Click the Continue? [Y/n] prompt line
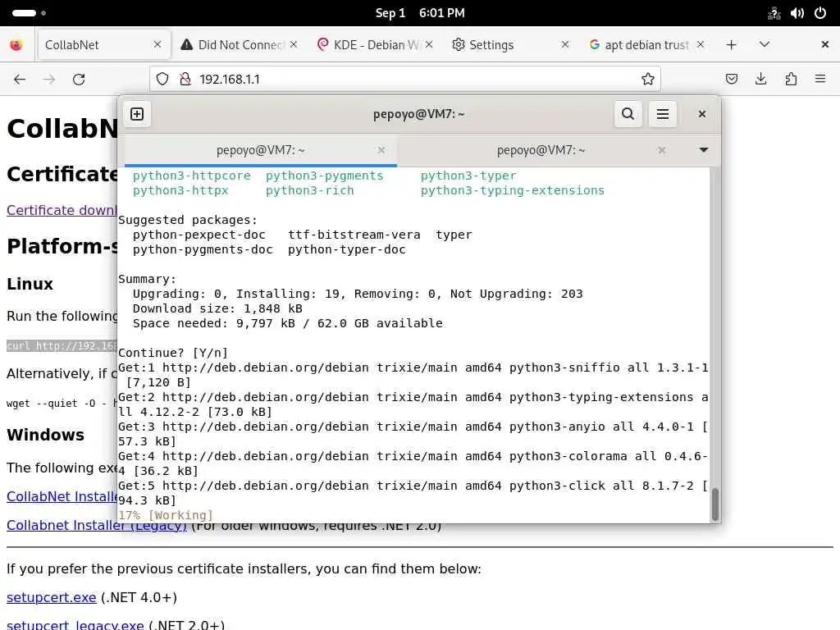The height and width of the screenshot is (630, 840). point(173,353)
